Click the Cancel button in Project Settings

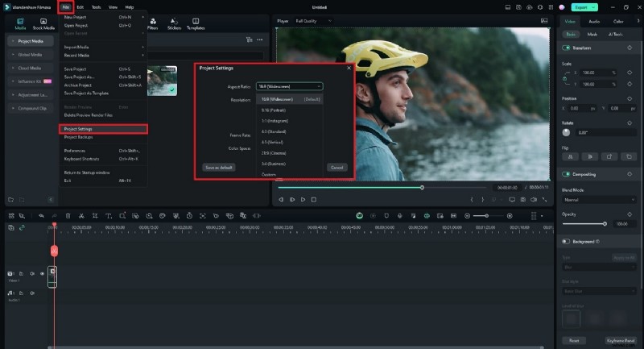[x=336, y=168]
